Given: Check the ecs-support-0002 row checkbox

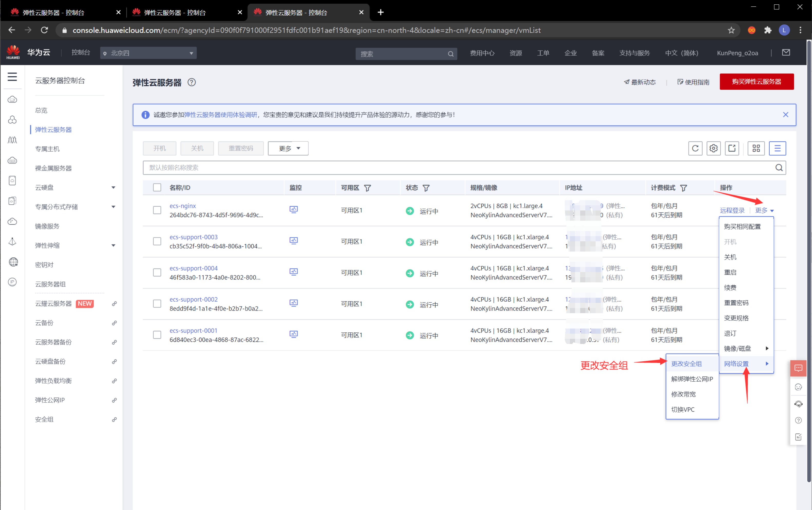Looking at the screenshot, I should tap(157, 304).
